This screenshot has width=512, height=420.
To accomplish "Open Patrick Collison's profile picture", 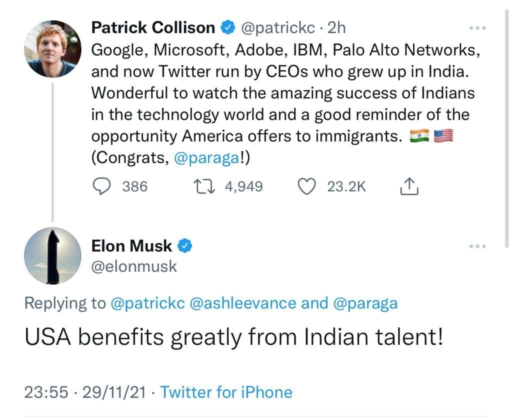I will click(x=52, y=48).
